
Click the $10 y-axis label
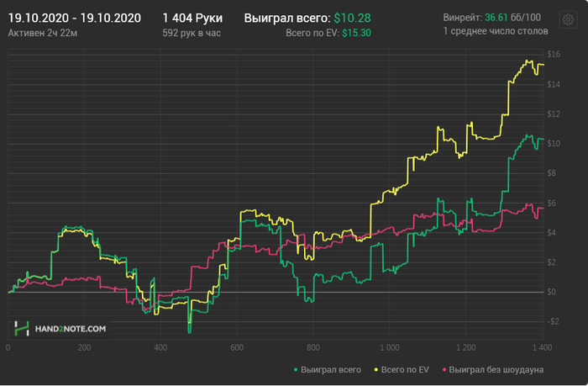[x=554, y=144]
